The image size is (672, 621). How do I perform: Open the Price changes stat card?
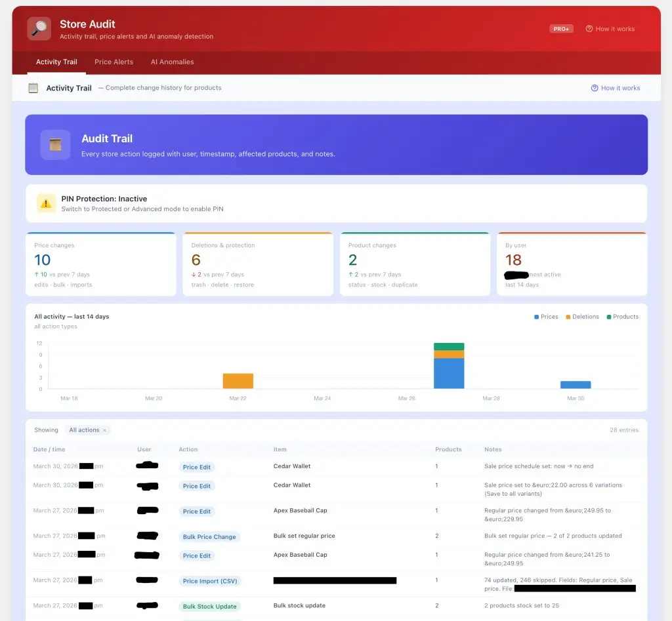100,264
